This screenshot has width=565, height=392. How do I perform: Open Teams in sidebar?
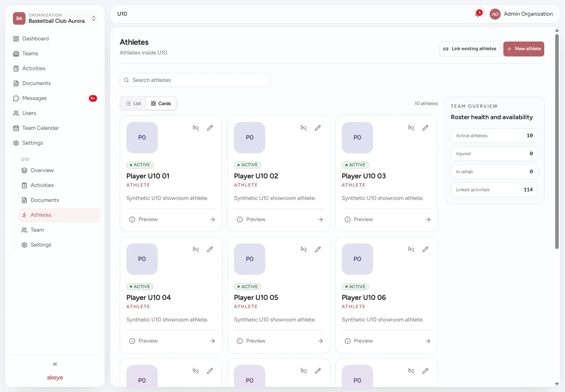tap(55, 53)
